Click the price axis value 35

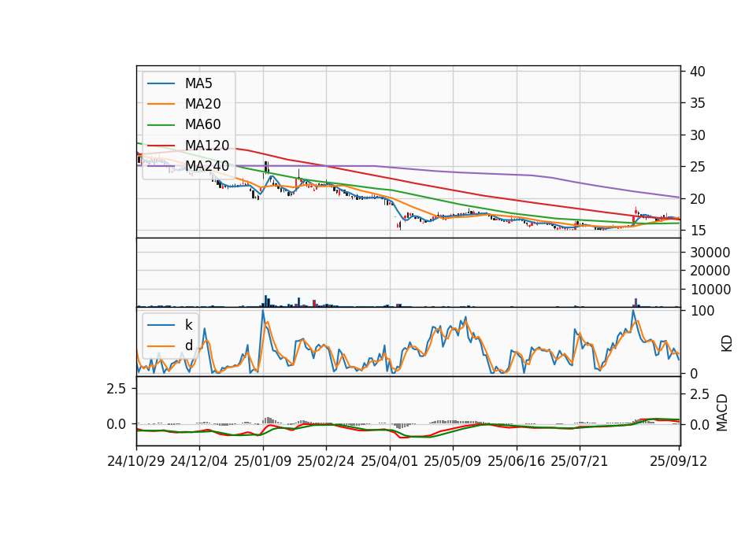click(x=698, y=103)
